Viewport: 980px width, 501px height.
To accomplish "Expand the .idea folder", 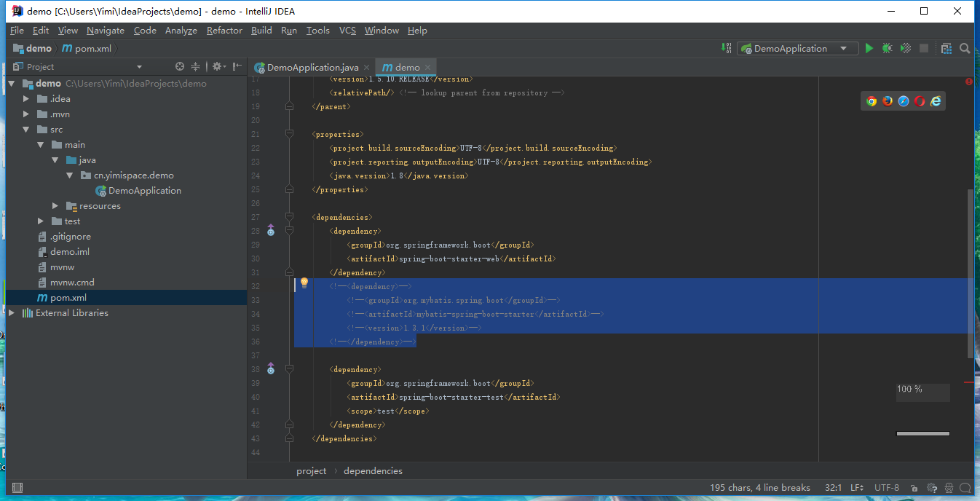I will tap(26, 98).
